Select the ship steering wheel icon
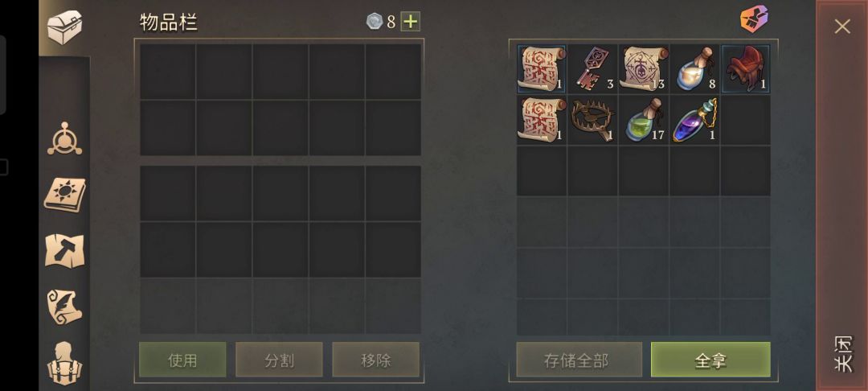This screenshot has width=868, height=391. (x=65, y=139)
